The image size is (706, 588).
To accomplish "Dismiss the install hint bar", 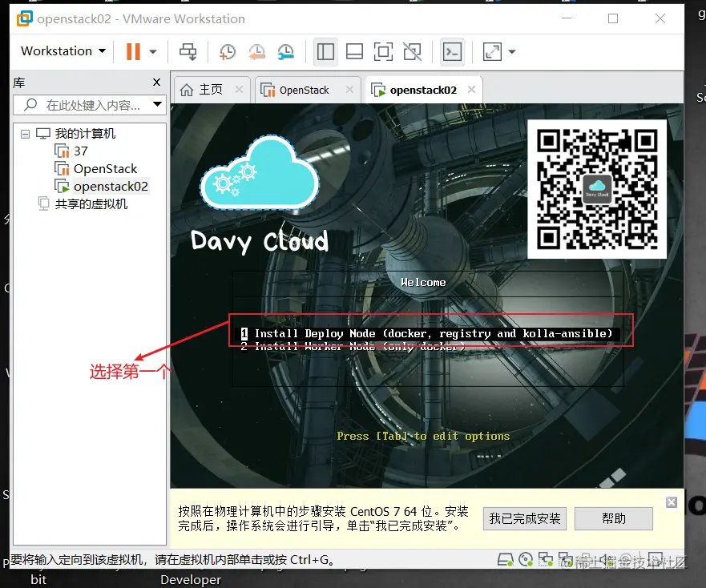I will tap(672, 502).
